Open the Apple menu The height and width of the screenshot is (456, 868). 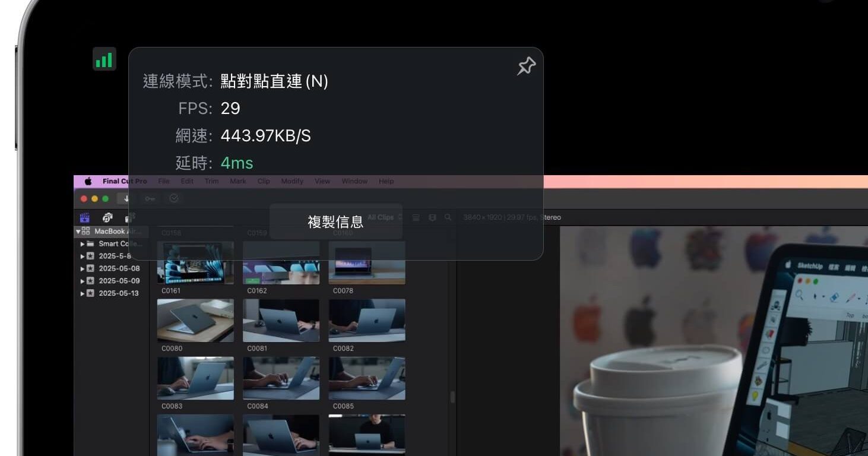click(88, 181)
